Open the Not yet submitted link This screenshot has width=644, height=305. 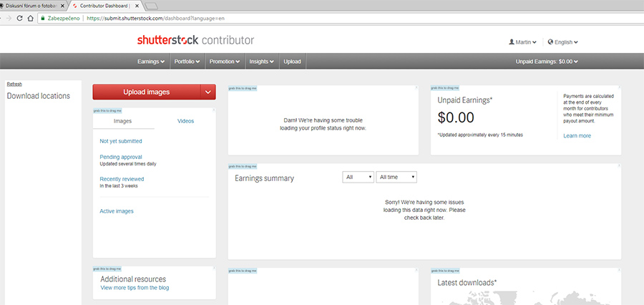121,141
